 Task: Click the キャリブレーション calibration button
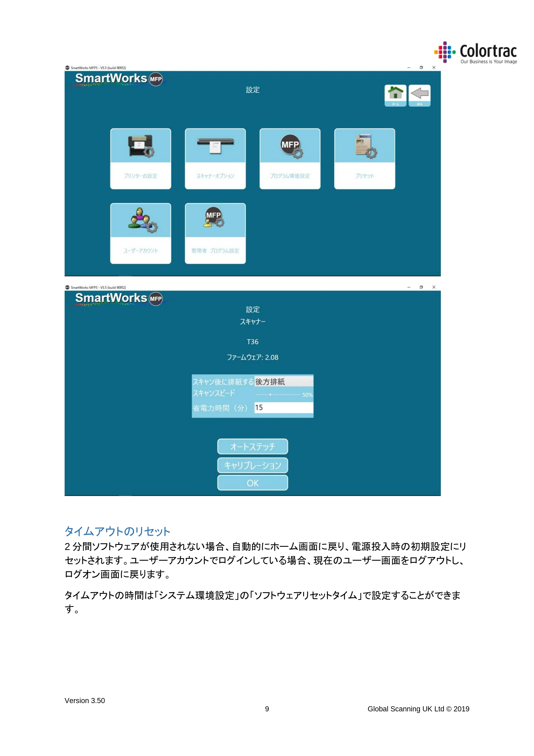point(253,465)
